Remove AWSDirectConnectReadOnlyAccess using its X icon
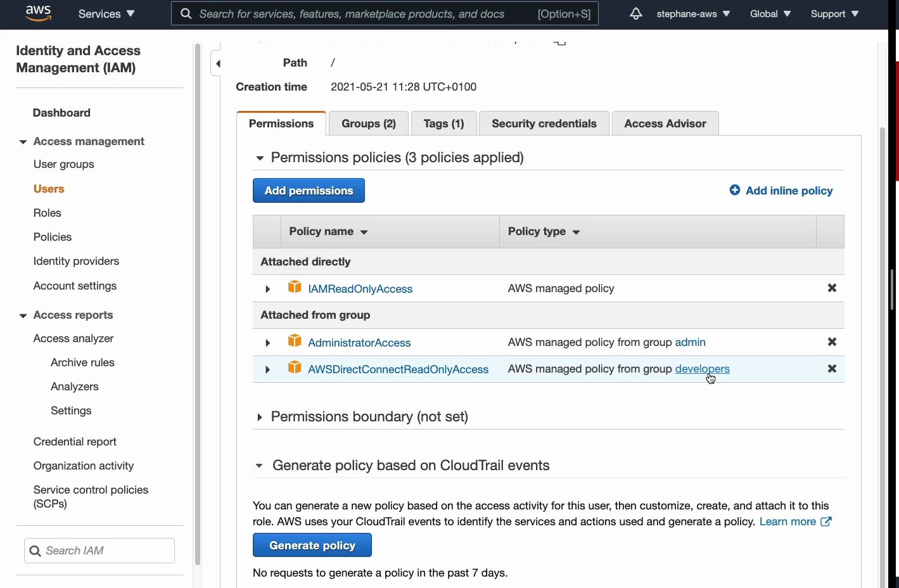 [832, 368]
